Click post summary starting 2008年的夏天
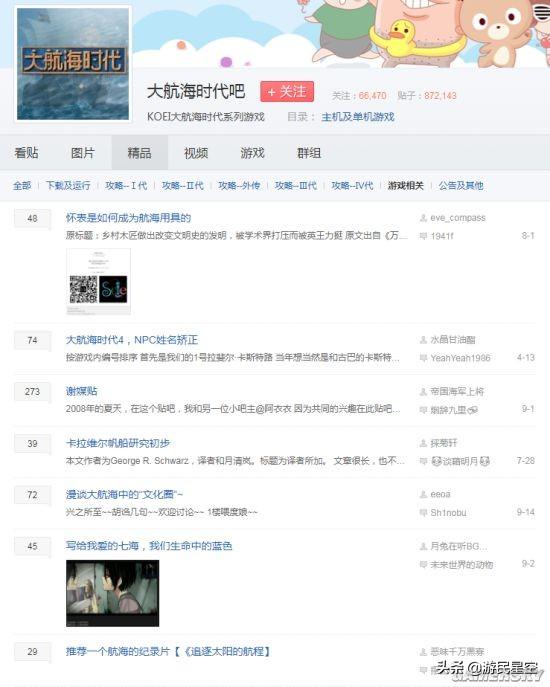The image size is (550, 687). coord(233,409)
